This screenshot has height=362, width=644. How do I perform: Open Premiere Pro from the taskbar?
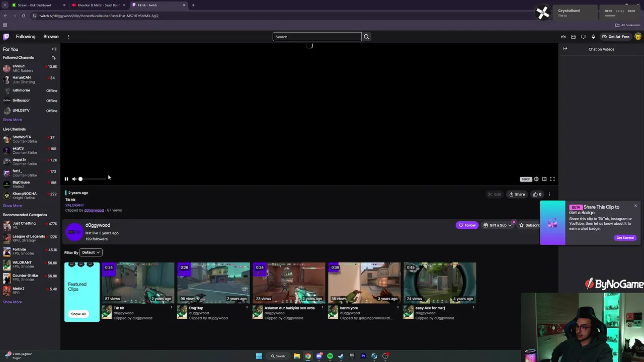point(363,356)
